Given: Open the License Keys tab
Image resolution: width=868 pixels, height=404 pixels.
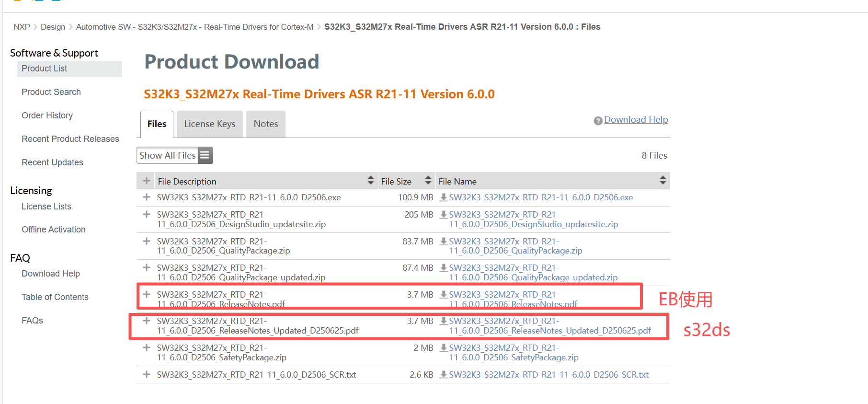Looking at the screenshot, I should (210, 124).
